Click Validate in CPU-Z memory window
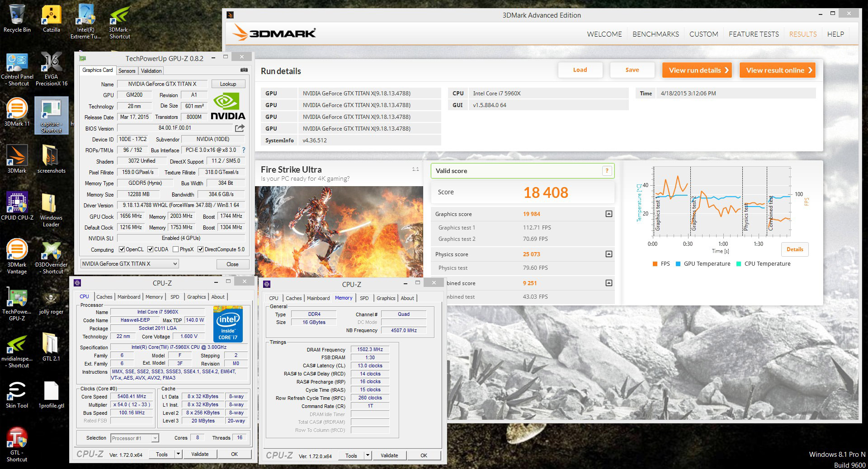 (389, 455)
